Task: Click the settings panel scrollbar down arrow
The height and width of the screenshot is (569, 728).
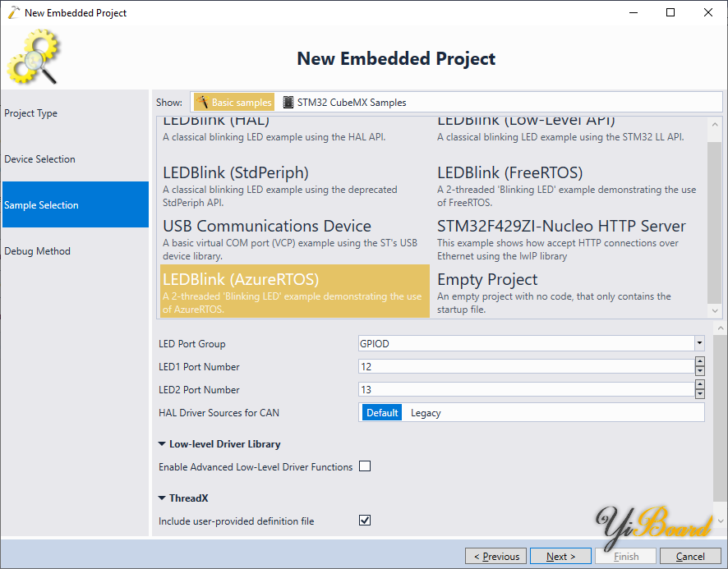Action: tap(721, 521)
